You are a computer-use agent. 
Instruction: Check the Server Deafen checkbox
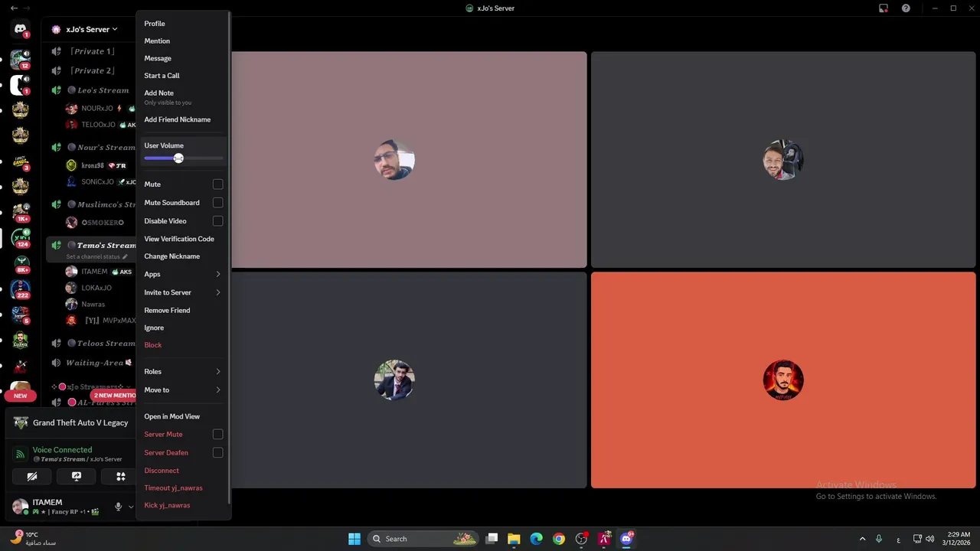(217, 453)
